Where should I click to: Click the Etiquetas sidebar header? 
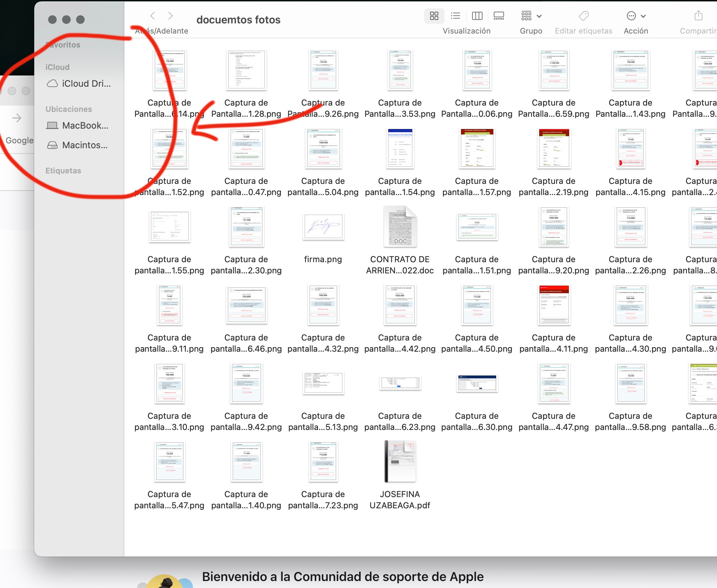(x=63, y=171)
